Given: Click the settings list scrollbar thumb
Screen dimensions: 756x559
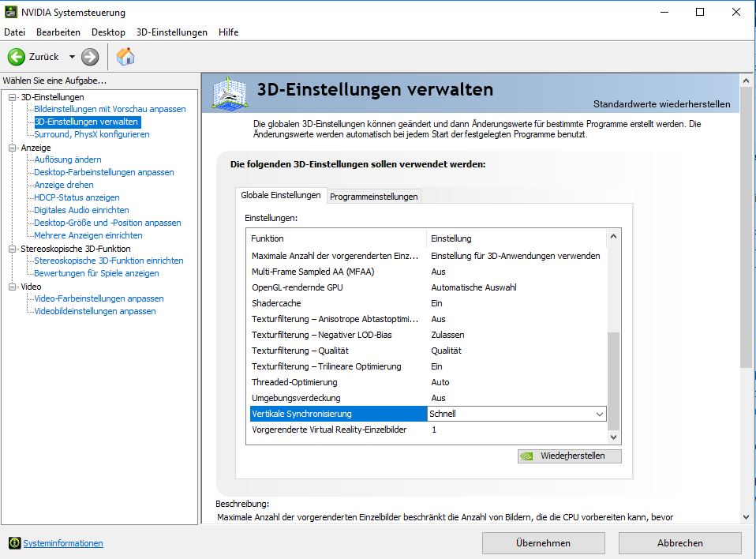Looking at the screenshot, I should pos(613,381).
